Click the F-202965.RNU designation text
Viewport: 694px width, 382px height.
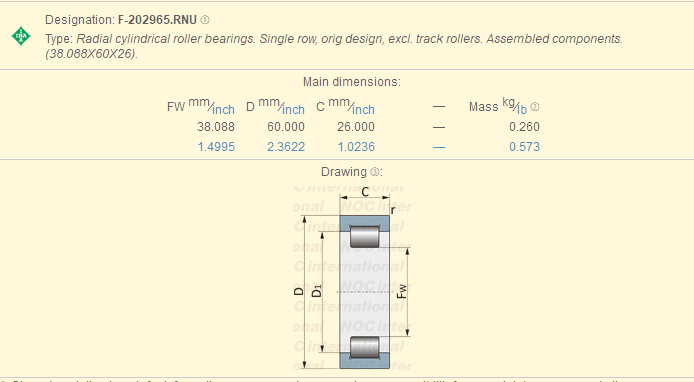coord(157,20)
